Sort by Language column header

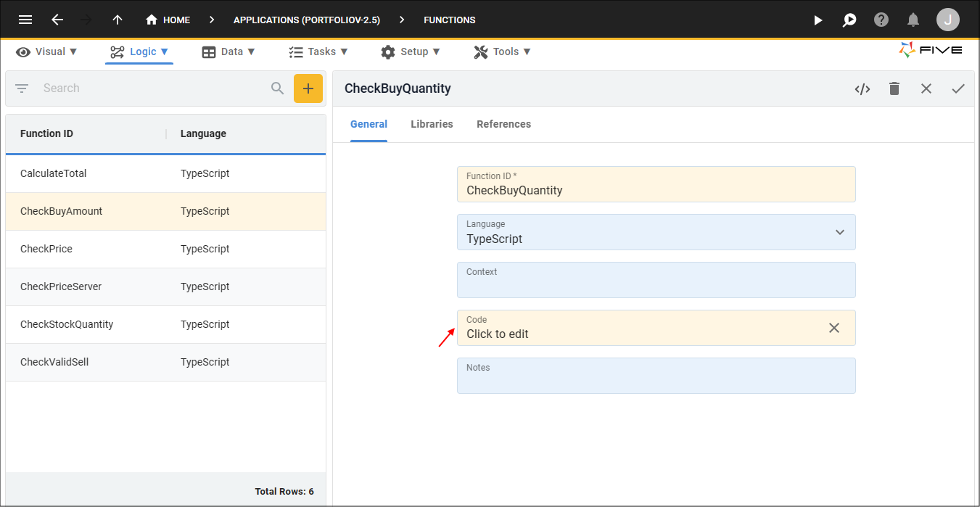coord(203,133)
